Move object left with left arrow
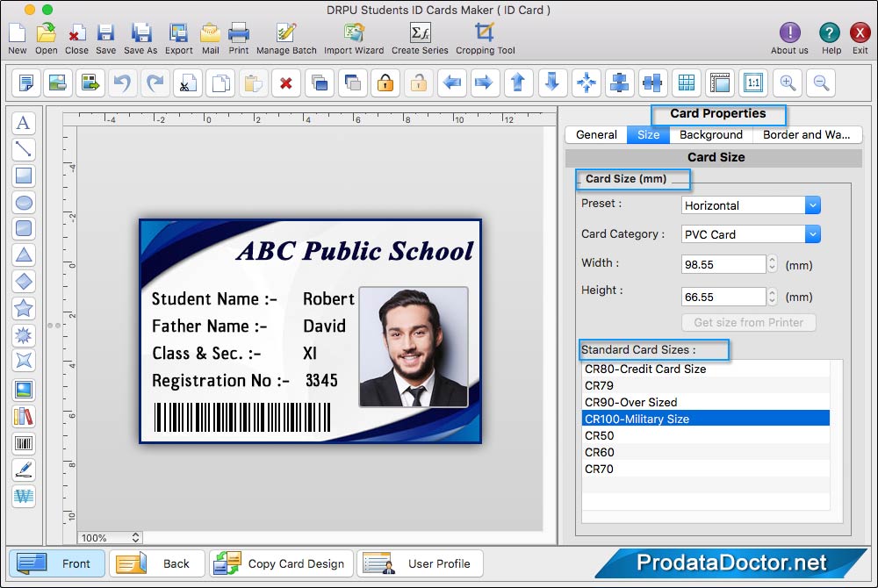 [x=452, y=82]
